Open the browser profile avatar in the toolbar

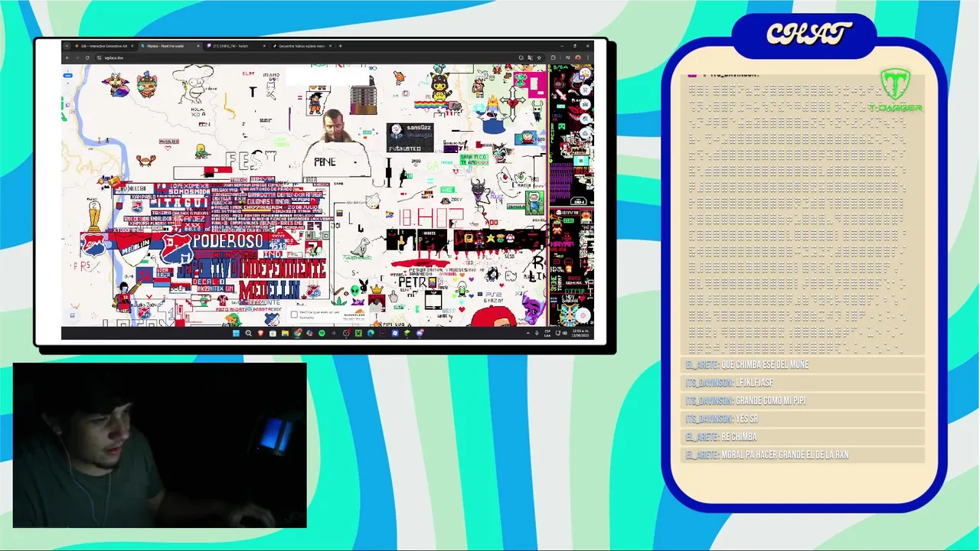[578, 57]
